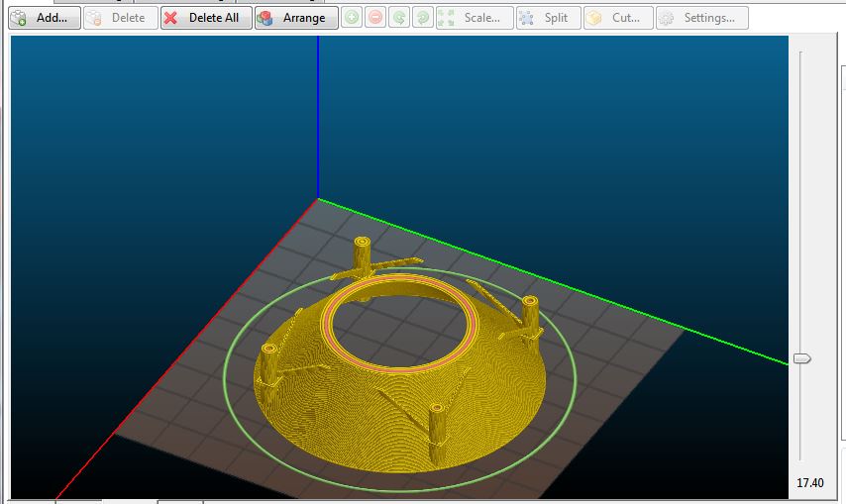
Task: Decrease copies with the red minus icon
Action: [x=375, y=18]
